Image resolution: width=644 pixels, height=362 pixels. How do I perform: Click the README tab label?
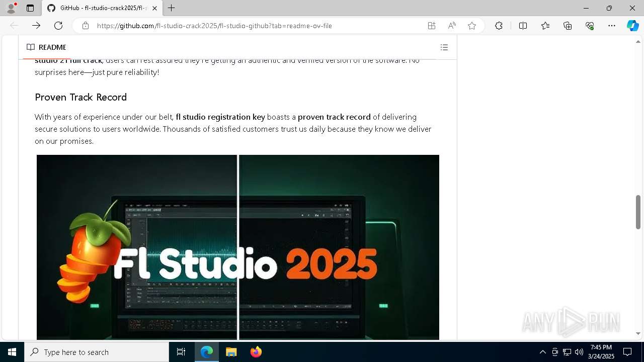[x=46, y=47]
